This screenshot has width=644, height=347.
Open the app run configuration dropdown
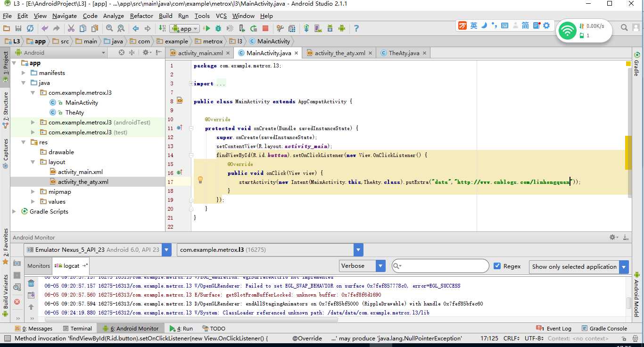coord(185,28)
